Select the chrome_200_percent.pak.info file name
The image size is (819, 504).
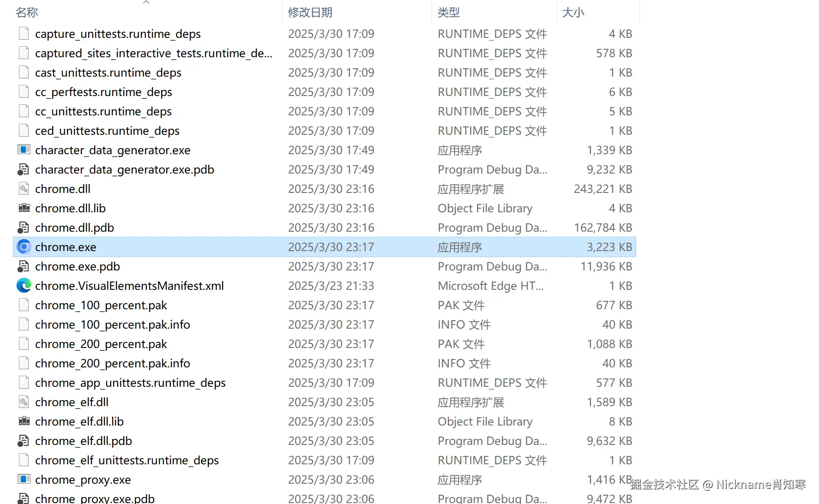point(113,364)
